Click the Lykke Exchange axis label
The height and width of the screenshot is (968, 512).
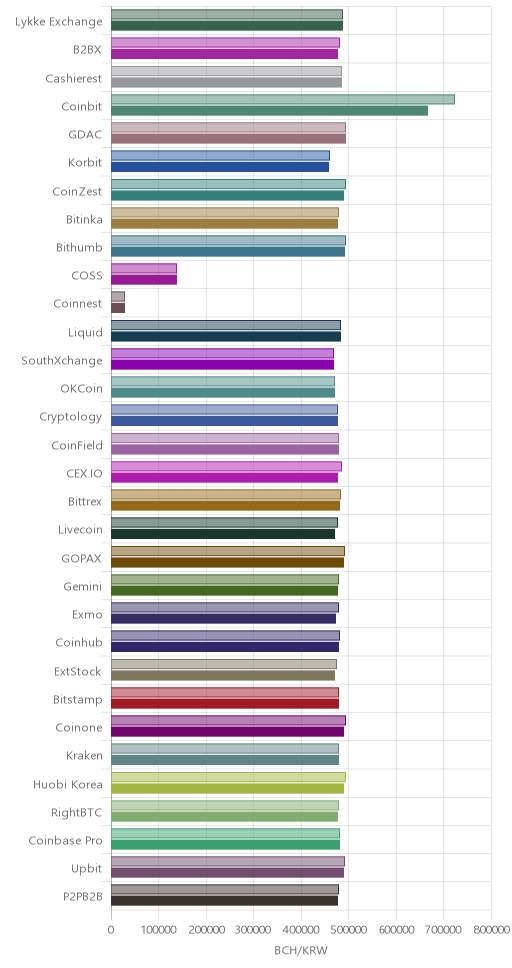coord(59,22)
